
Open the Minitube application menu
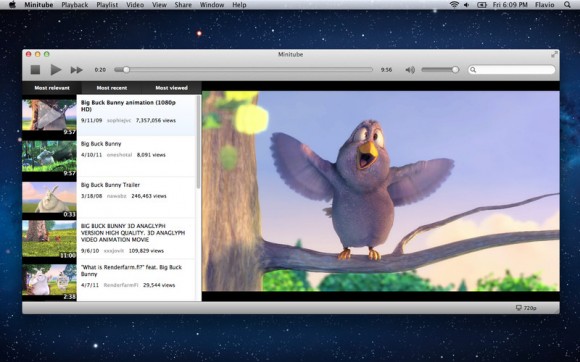38,4
